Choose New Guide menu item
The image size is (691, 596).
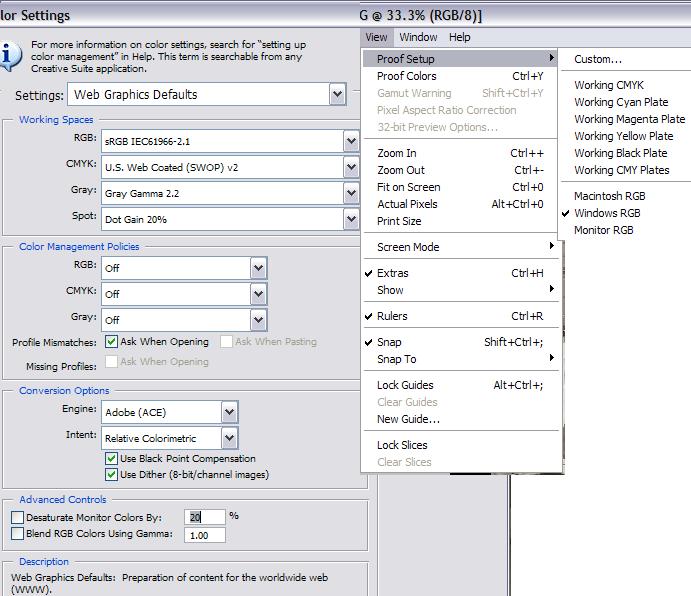(x=460, y=419)
